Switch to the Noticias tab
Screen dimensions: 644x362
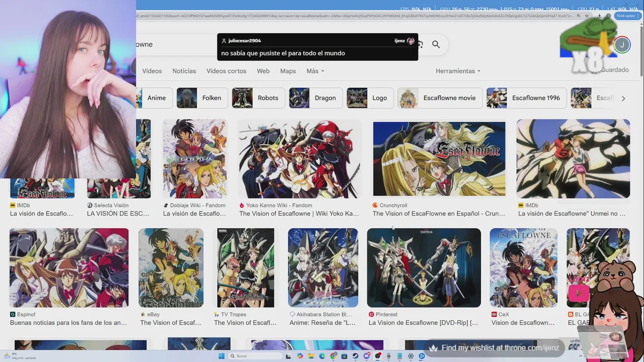coord(184,71)
